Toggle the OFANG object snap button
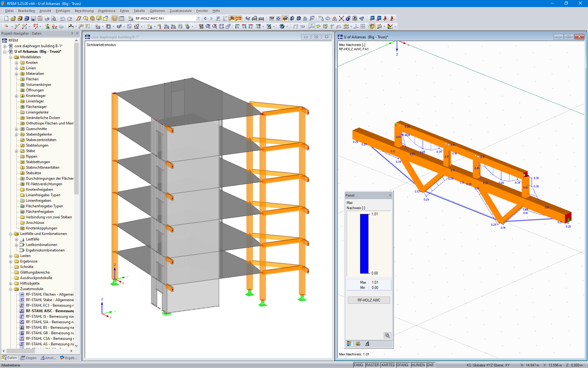 click(x=402, y=365)
